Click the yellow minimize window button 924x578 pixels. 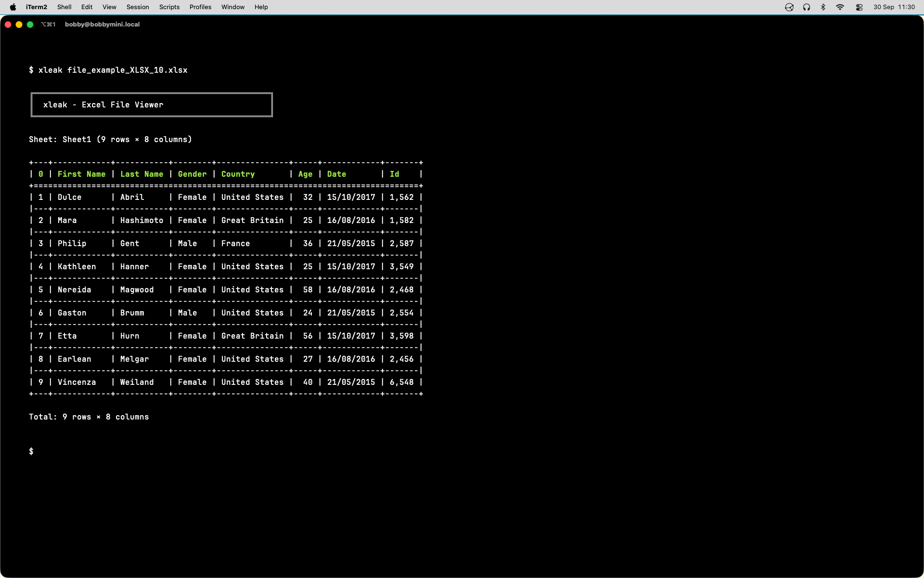click(19, 25)
